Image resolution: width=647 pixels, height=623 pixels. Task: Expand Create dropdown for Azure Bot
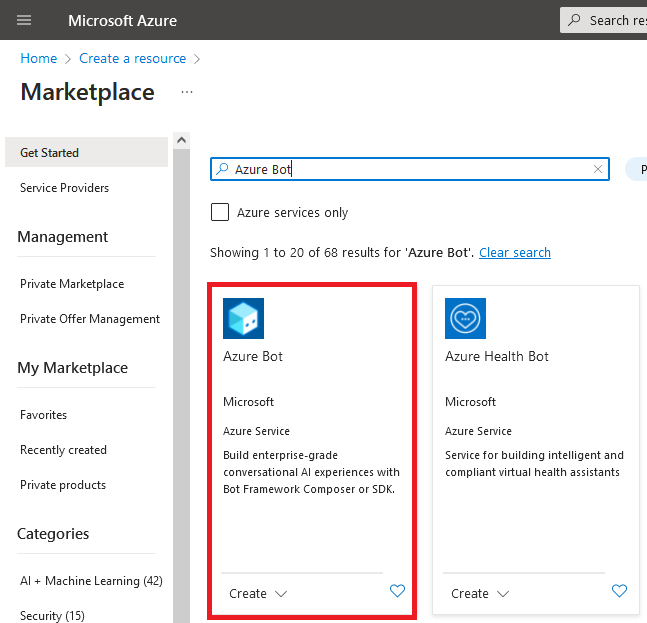click(x=258, y=593)
